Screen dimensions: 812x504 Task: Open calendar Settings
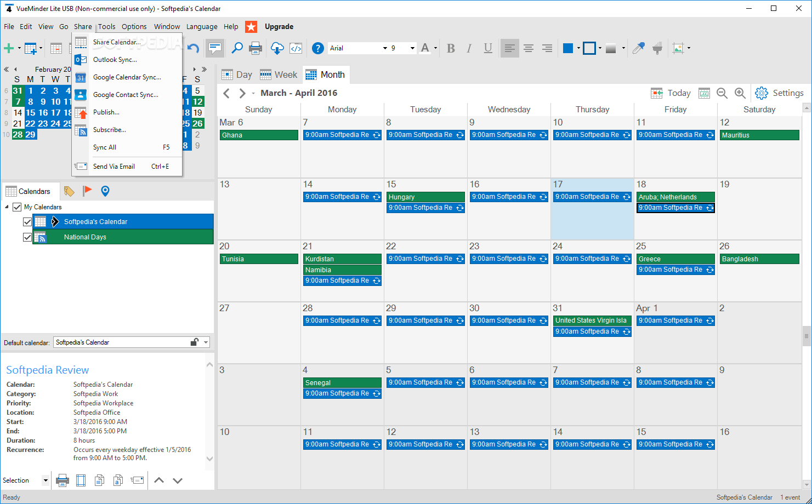(x=779, y=93)
